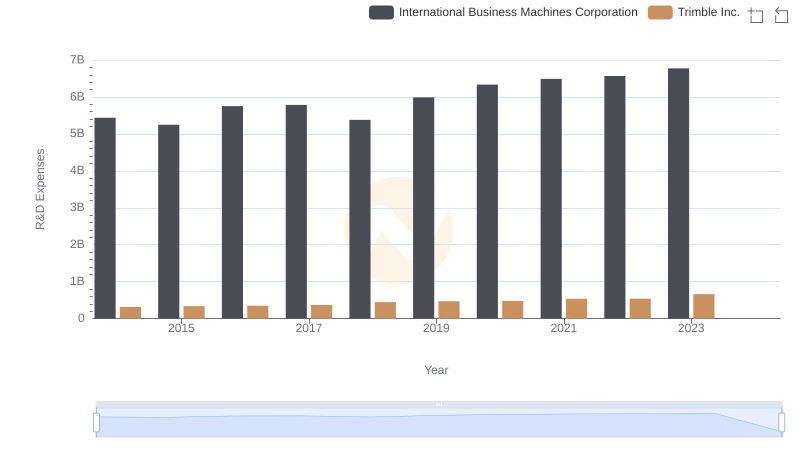Toggle Trimble Inc. legend swatch
Viewport: 800px width, 461px height.
click(660, 12)
